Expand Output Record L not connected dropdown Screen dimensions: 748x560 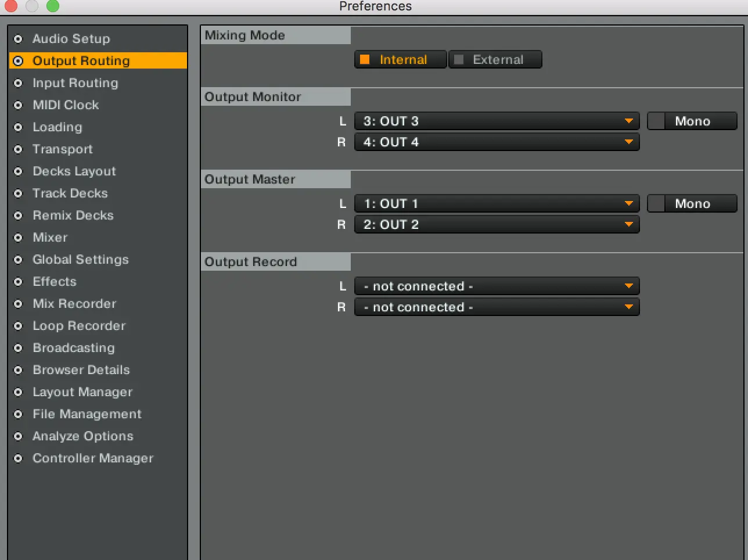(497, 286)
